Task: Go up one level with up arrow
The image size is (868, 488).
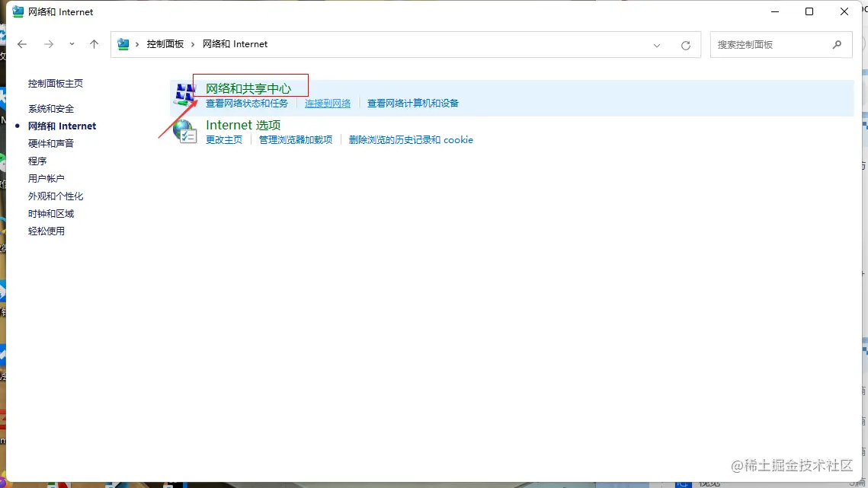Action: pos(94,44)
